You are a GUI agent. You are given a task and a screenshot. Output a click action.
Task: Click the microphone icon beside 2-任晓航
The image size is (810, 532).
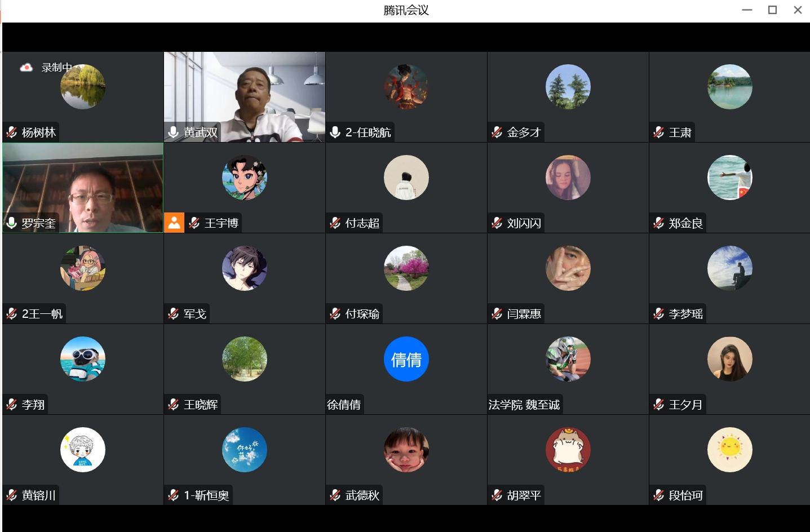click(335, 132)
